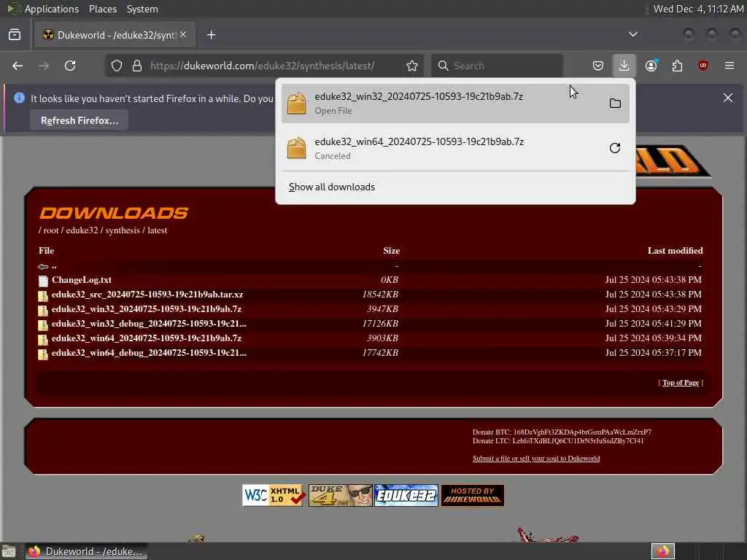The width and height of the screenshot is (747, 560).
Task: Click the Duke4.net badge
Action: coord(340,496)
